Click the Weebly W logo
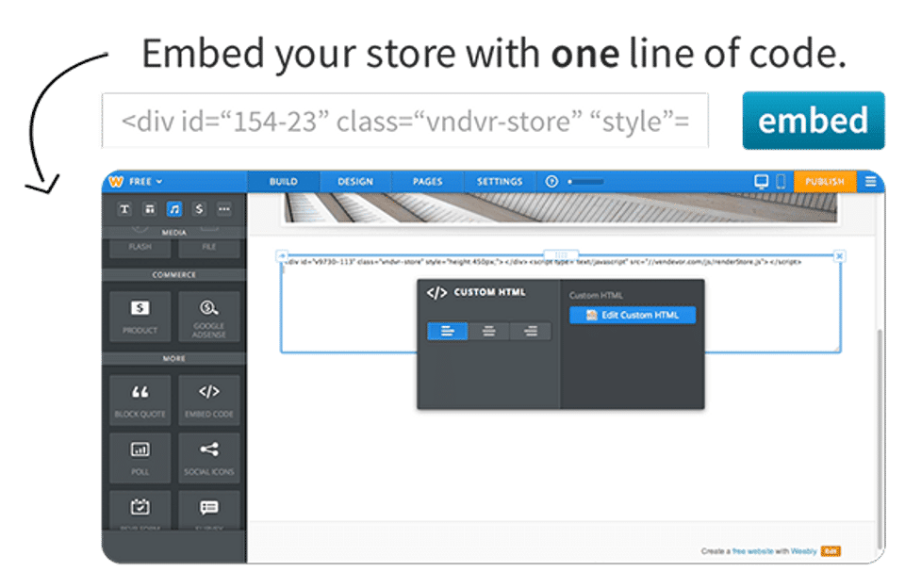 point(116,181)
